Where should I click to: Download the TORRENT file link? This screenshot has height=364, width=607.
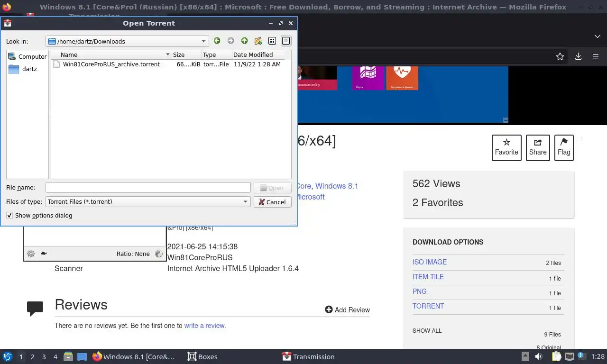tap(428, 306)
